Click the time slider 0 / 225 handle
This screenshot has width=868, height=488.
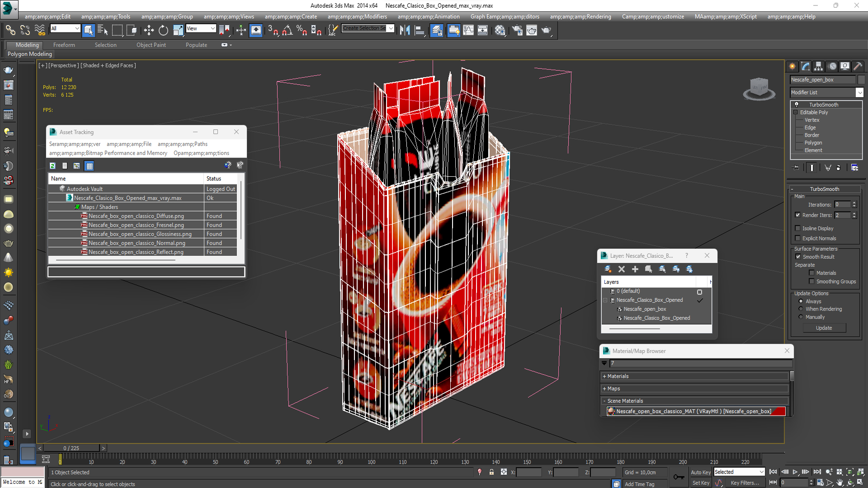coord(71,448)
